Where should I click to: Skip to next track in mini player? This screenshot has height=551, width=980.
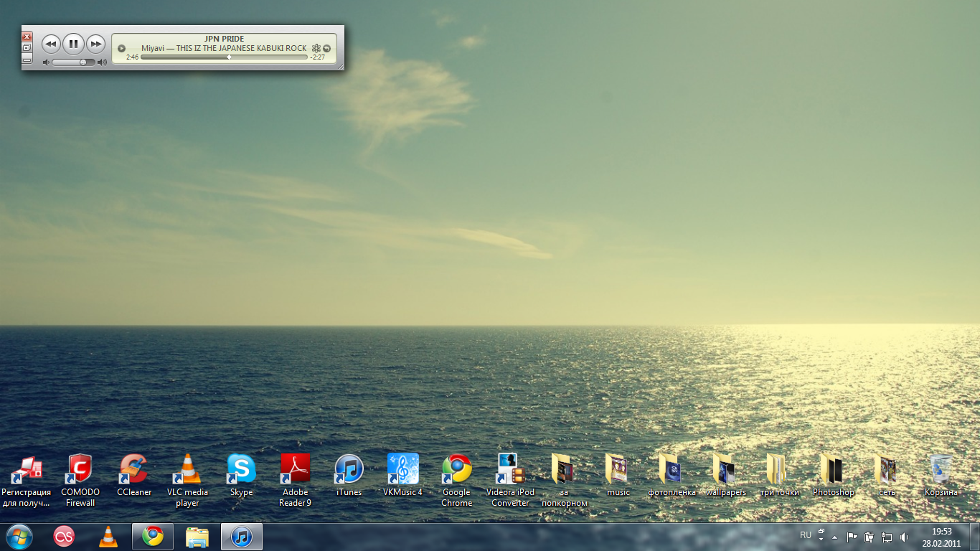[95, 44]
